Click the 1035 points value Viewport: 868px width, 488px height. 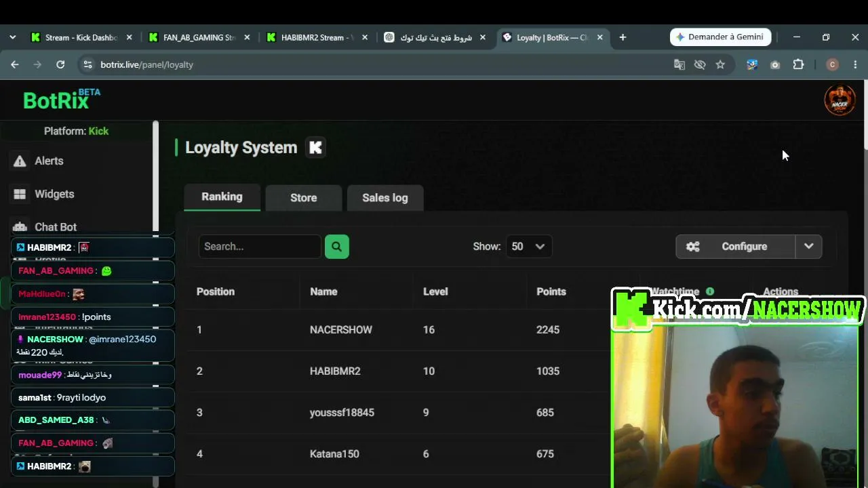pos(548,371)
